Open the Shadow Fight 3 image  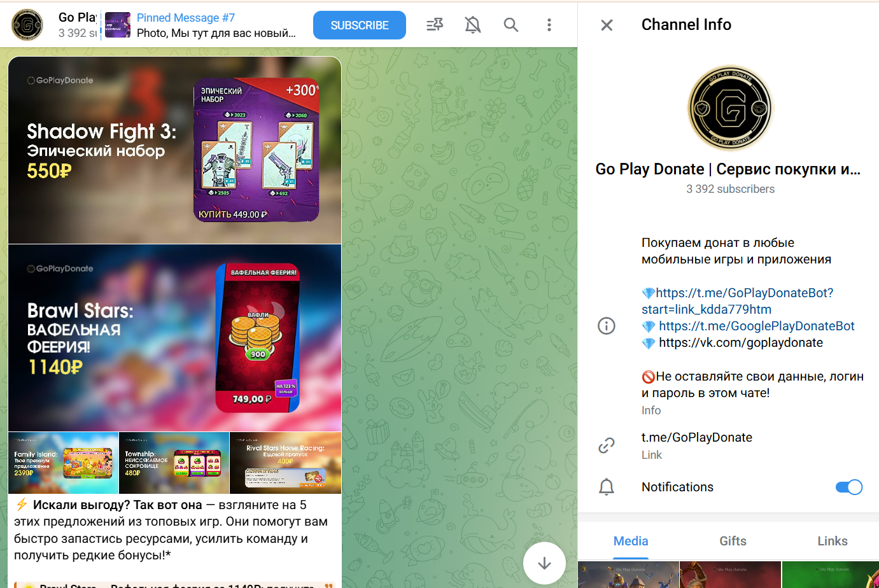pyautogui.click(x=174, y=150)
